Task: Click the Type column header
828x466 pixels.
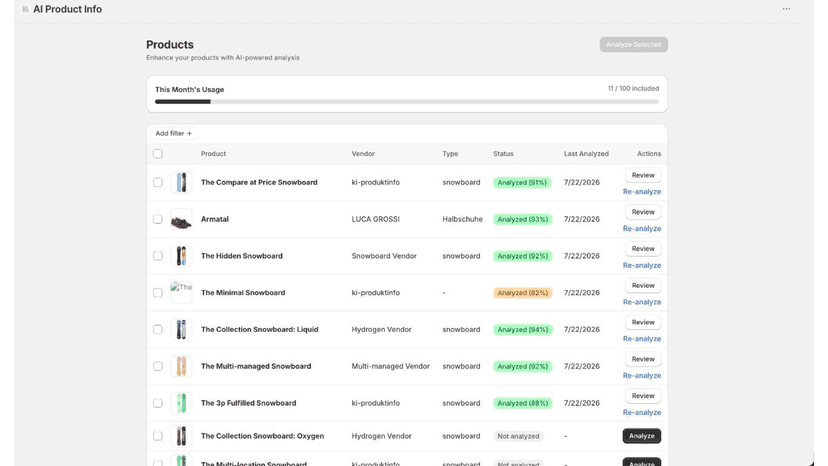Action: click(450, 154)
